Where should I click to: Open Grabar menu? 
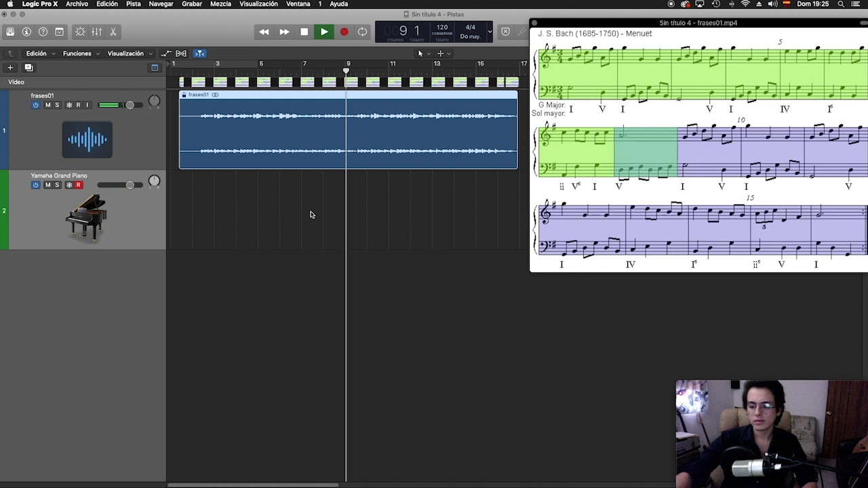(192, 4)
